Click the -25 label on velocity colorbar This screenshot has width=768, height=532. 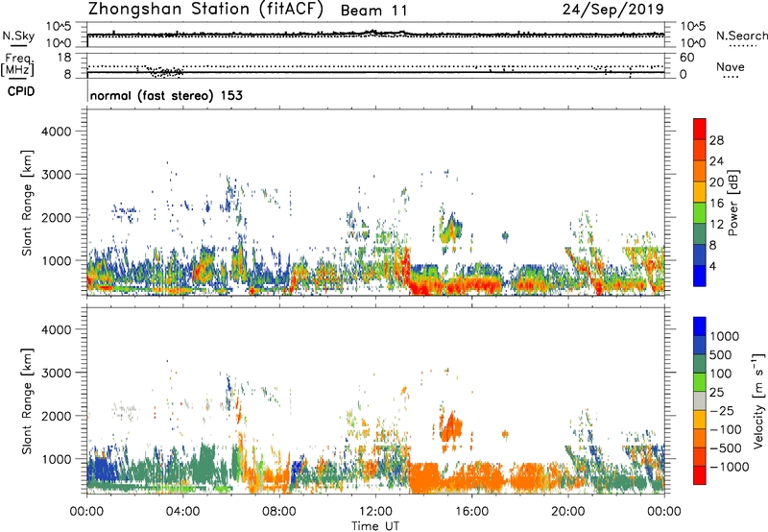(x=722, y=411)
